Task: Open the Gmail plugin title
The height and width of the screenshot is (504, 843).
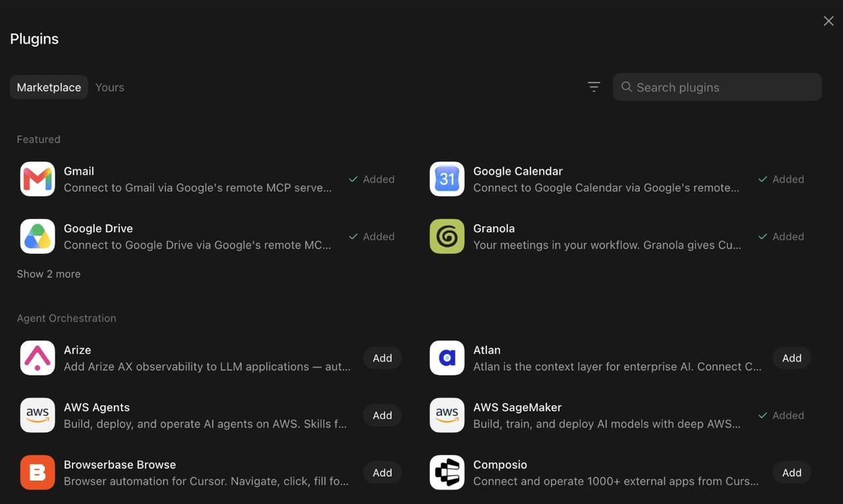Action: pyautogui.click(x=79, y=171)
